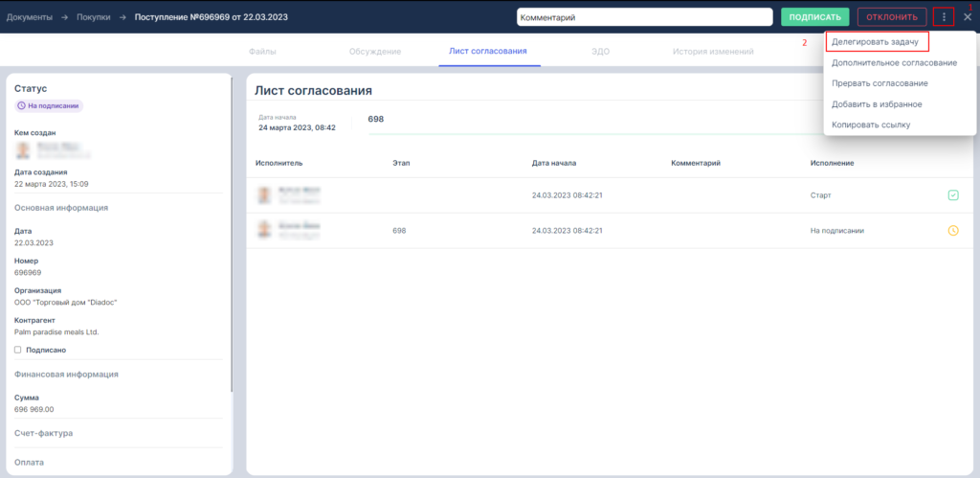The height and width of the screenshot is (478, 980).
Task: Click yellow clock icon in На подписании row
Action: 953,230
